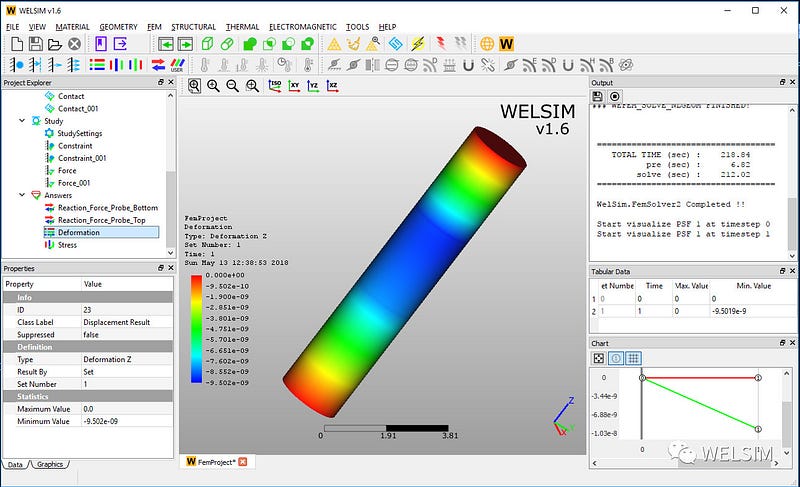This screenshot has height=487, width=800.
Task: Toggle the Chart panel grid lines button
Action: (x=633, y=358)
